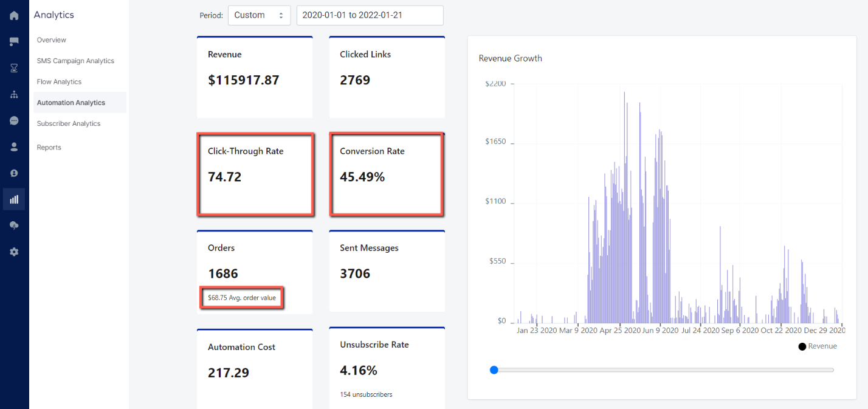Click the hierarchy flow icon in sidebar

[x=14, y=95]
